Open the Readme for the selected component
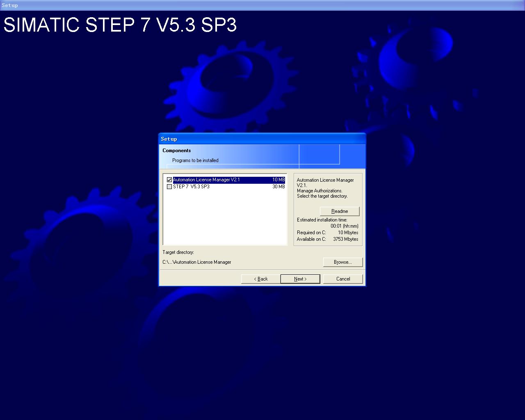 pyautogui.click(x=340, y=211)
